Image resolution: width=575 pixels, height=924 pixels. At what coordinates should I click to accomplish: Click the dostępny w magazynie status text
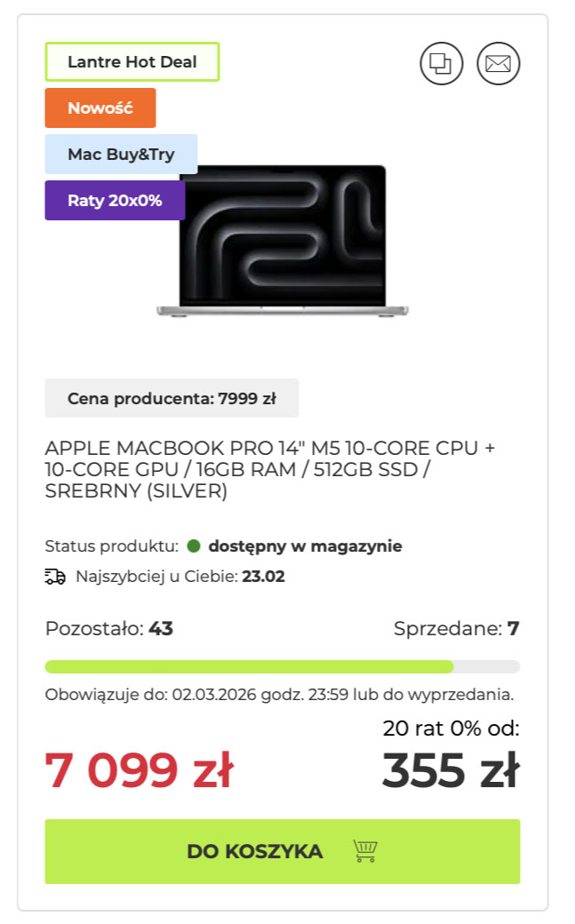pyautogui.click(x=305, y=546)
